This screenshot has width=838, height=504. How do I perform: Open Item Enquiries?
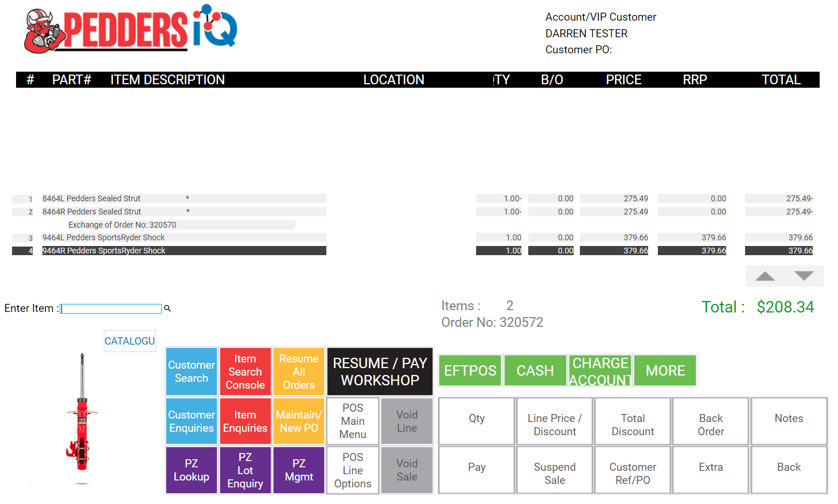point(245,421)
